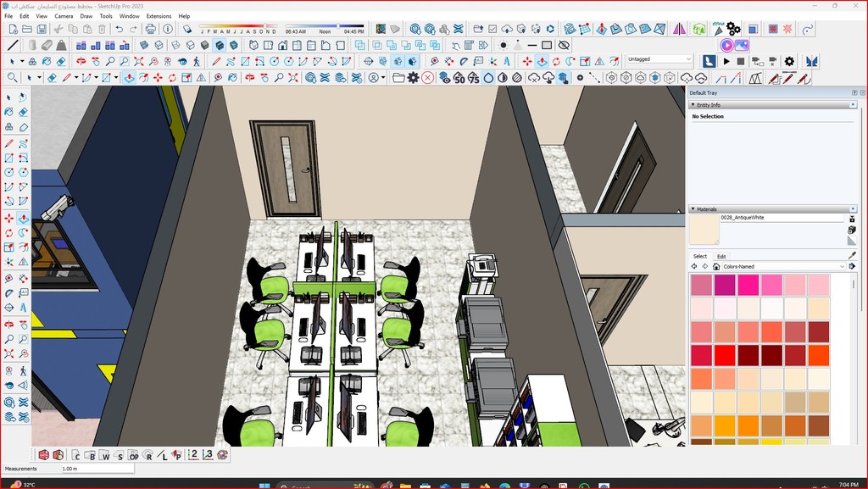Switch to the Edit materials tab

[x=721, y=256]
